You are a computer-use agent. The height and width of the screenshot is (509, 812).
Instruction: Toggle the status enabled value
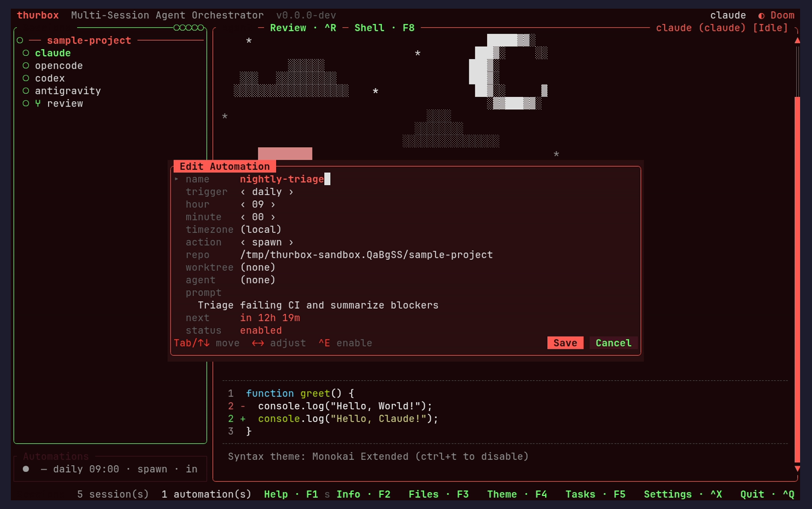(261, 330)
